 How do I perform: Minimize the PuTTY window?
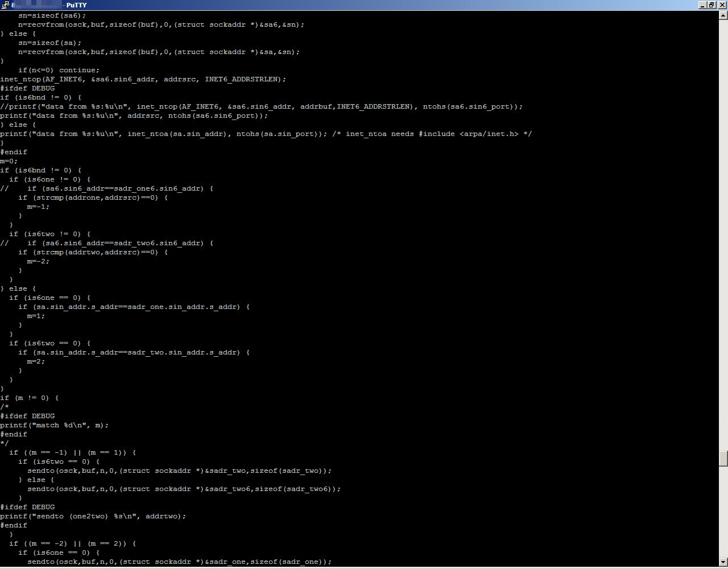pos(702,5)
